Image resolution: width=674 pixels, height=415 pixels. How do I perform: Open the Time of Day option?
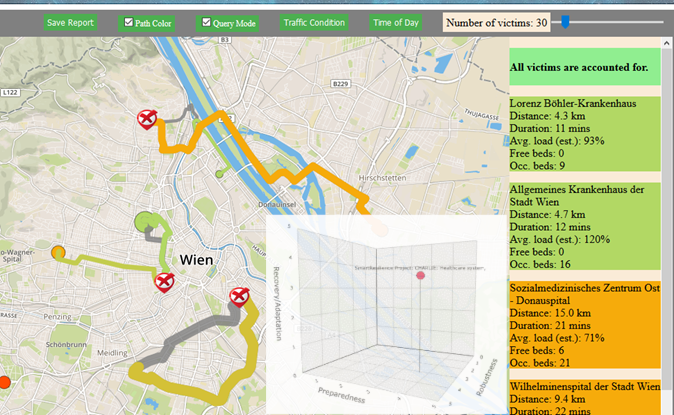395,23
